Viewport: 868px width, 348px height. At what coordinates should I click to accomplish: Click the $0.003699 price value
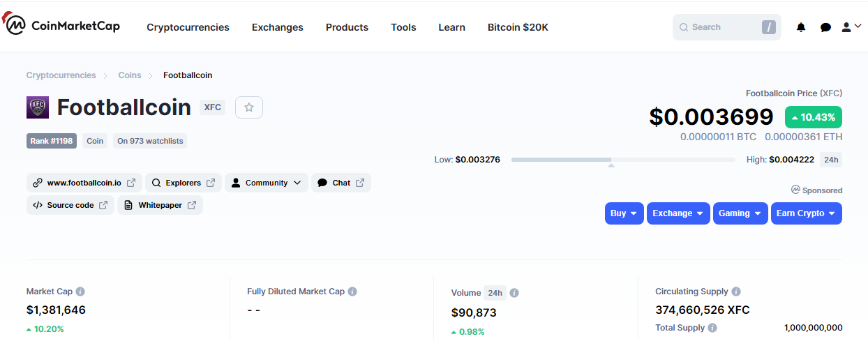tap(711, 117)
